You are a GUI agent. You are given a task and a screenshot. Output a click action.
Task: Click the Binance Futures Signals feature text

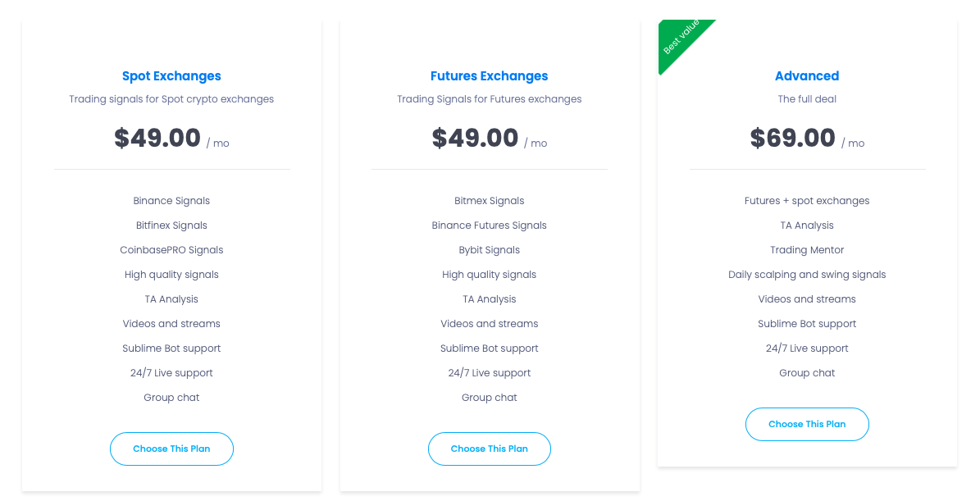pos(489,225)
